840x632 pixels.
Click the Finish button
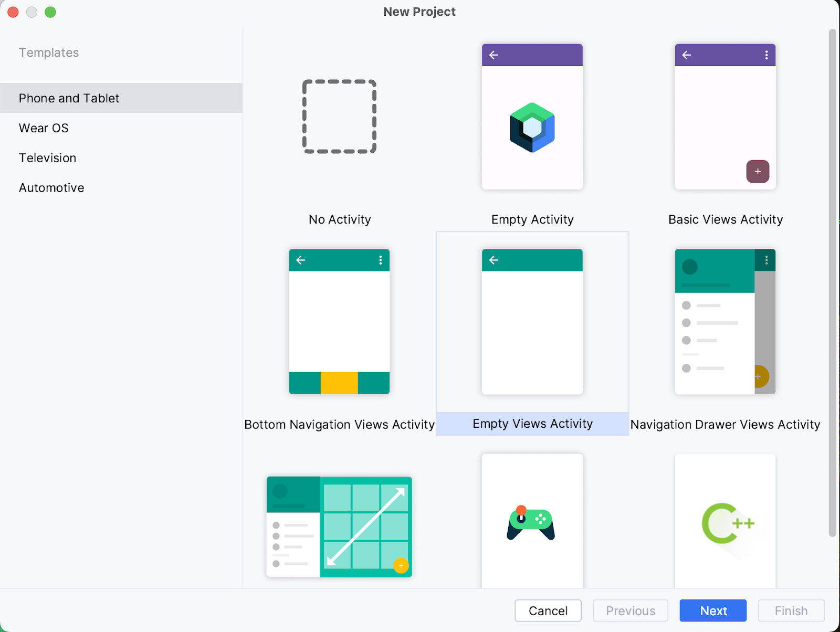[x=791, y=610]
